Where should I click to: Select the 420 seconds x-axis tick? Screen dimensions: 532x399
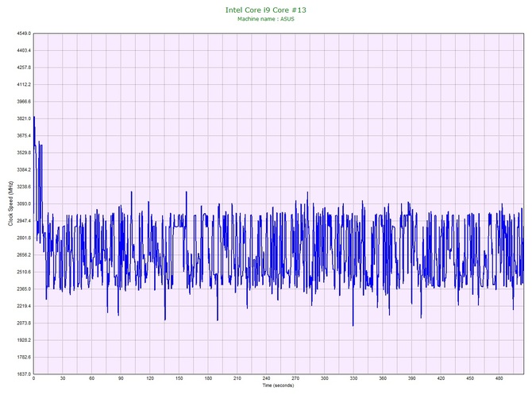pos(441,378)
